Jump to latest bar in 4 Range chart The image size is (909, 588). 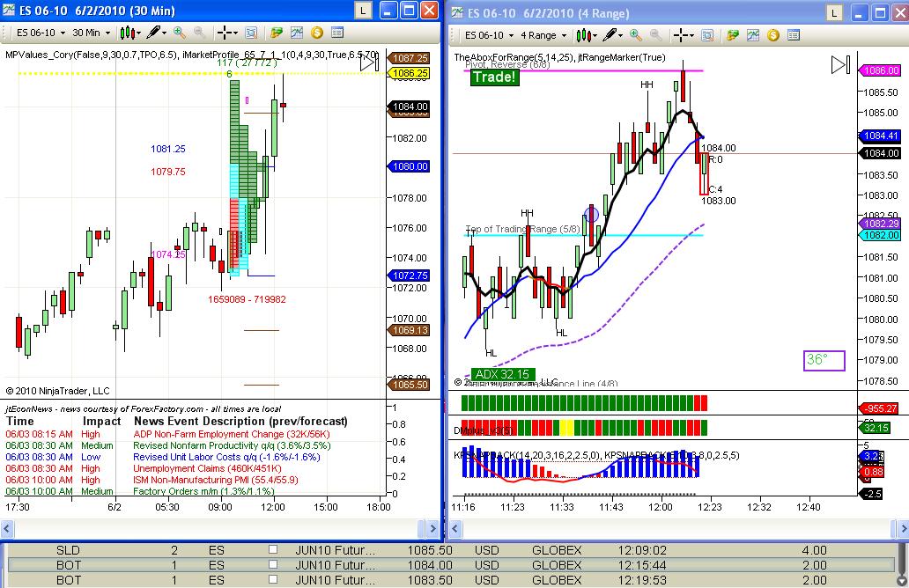[840, 64]
